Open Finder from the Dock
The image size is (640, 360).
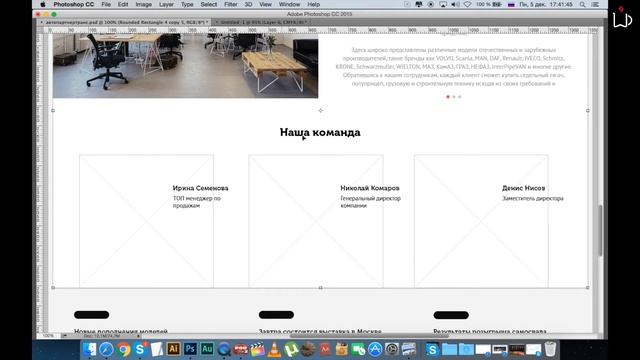pyautogui.click(x=89, y=349)
